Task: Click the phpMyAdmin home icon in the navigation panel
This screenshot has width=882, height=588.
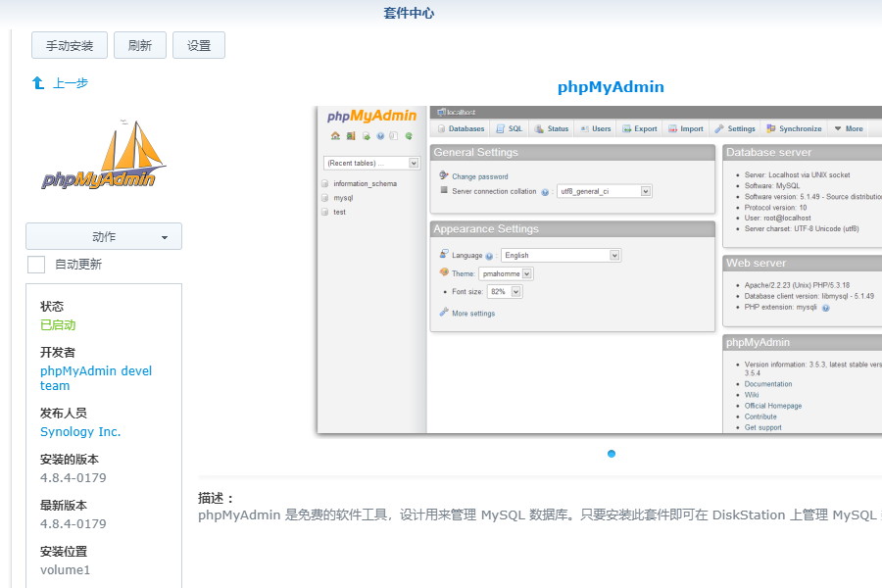Action: point(335,135)
